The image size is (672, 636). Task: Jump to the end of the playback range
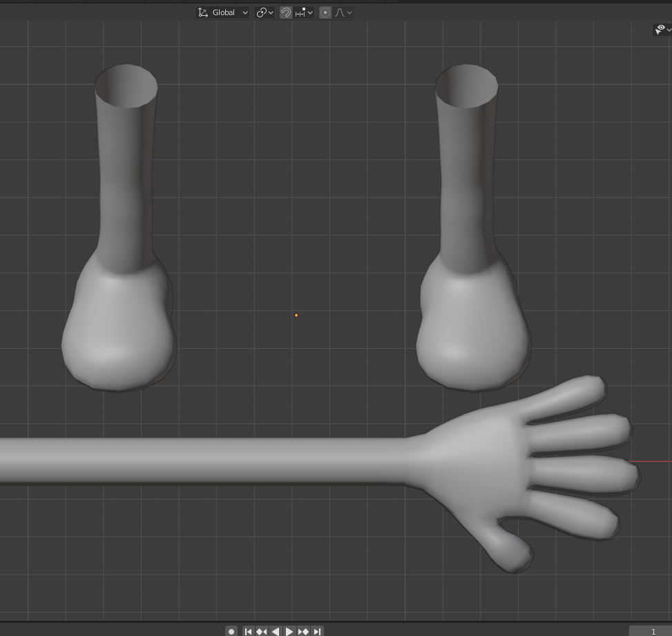pyautogui.click(x=317, y=630)
